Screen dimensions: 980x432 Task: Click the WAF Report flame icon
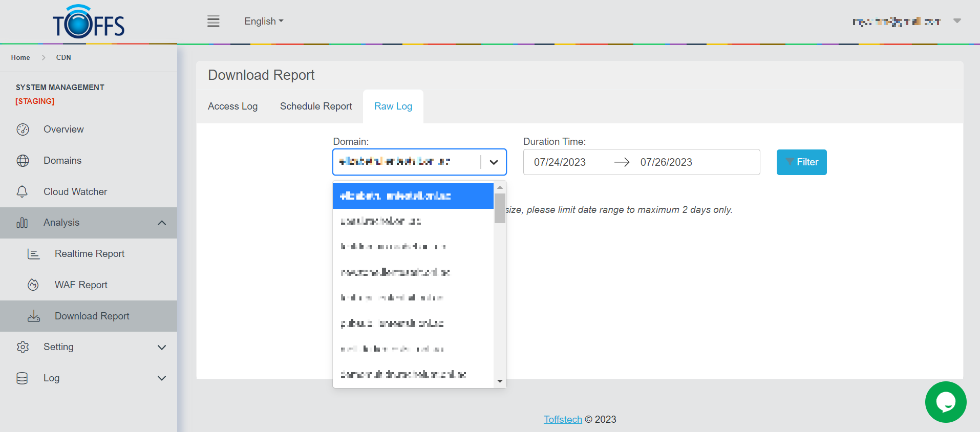point(33,285)
